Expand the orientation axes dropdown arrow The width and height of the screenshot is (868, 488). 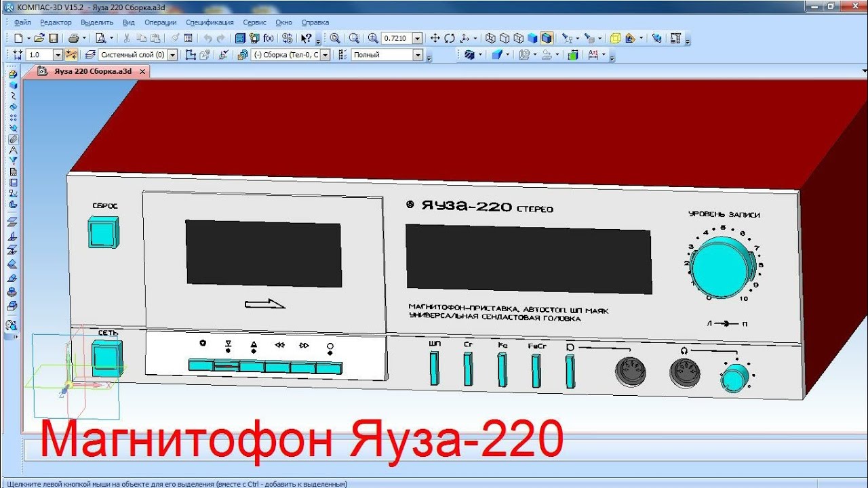[475, 39]
